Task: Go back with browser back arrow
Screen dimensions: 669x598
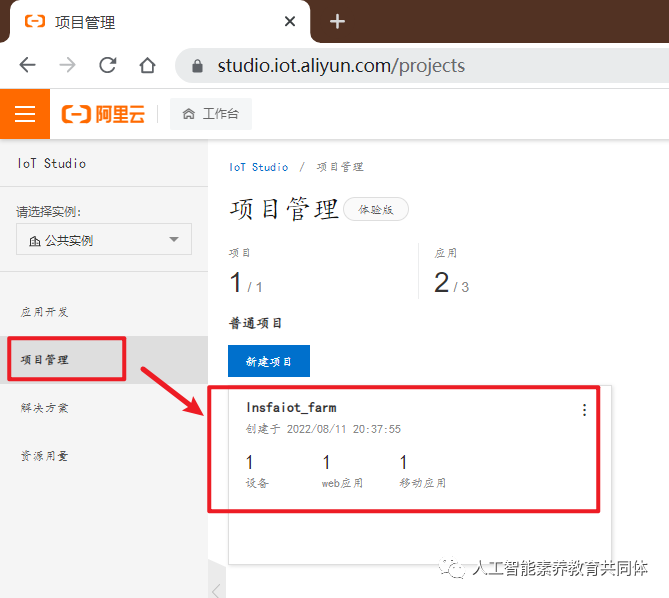Action: tap(28, 65)
